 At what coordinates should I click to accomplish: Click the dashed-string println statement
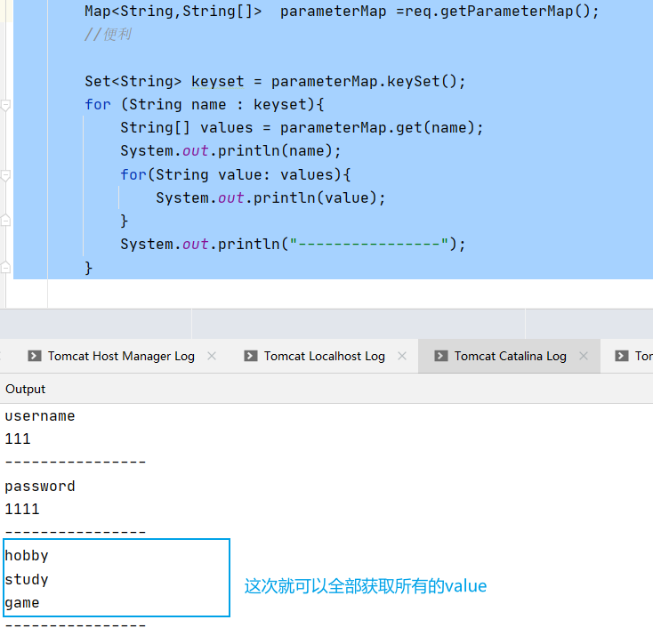pyautogui.click(x=293, y=245)
